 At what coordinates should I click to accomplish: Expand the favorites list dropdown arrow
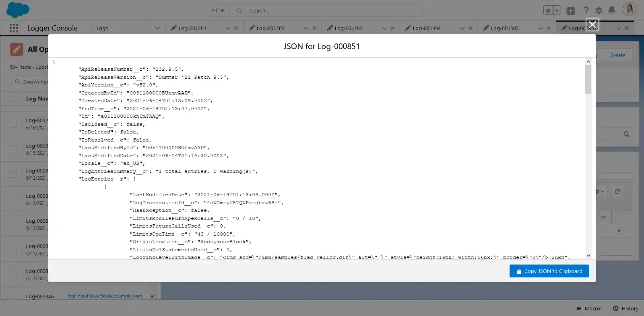click(557, 10)
